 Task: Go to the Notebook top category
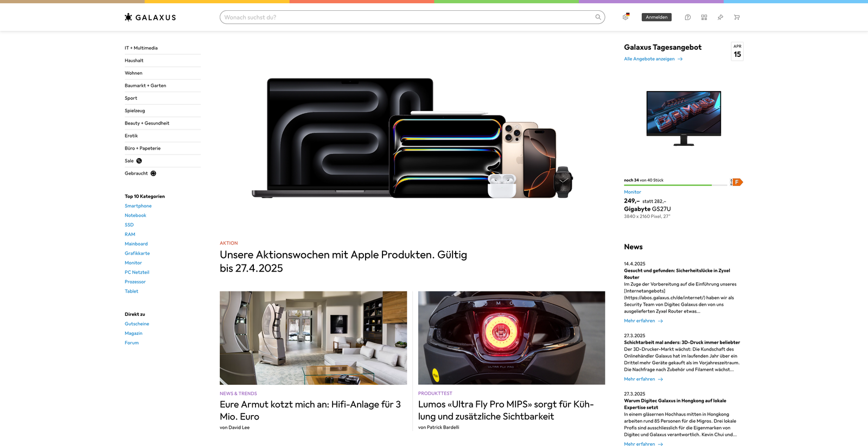135,216
